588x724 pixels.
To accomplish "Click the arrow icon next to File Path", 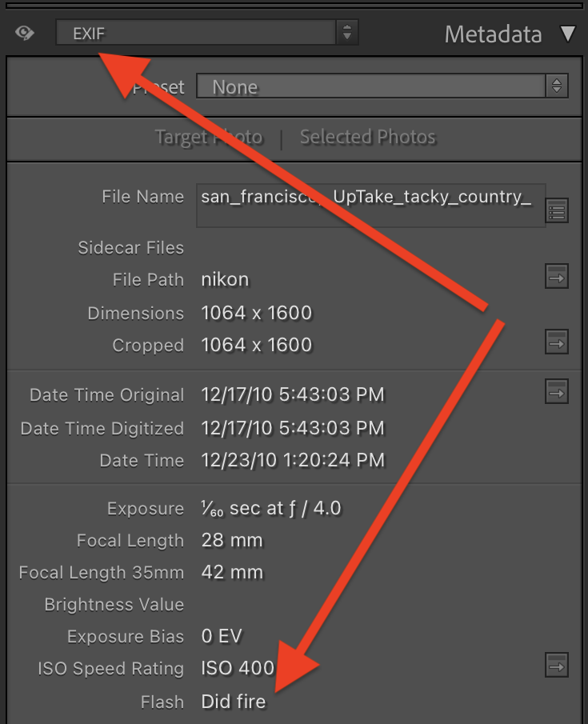I will point(557,276).
